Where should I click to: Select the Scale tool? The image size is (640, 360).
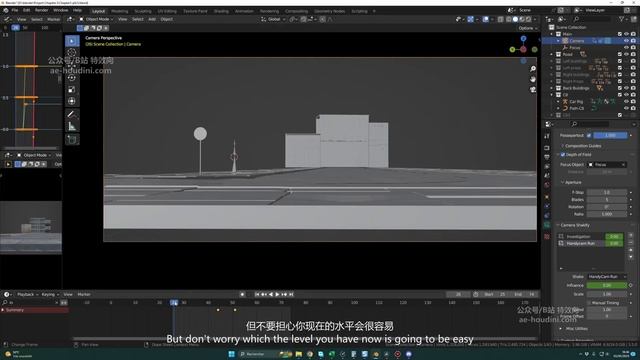72,89
